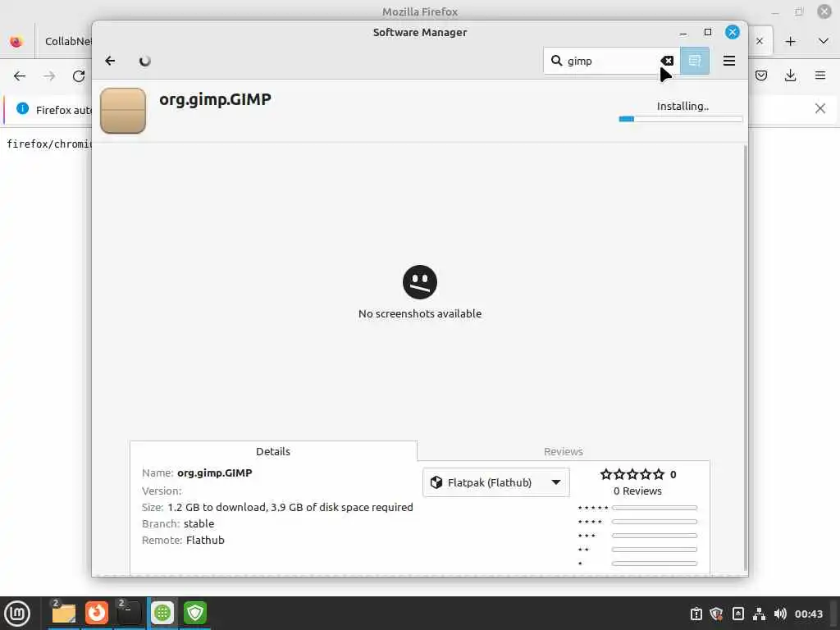This screenshot has height=630, width=840.
Task: Switch to the Reviews tab
Action: (563, 451)
